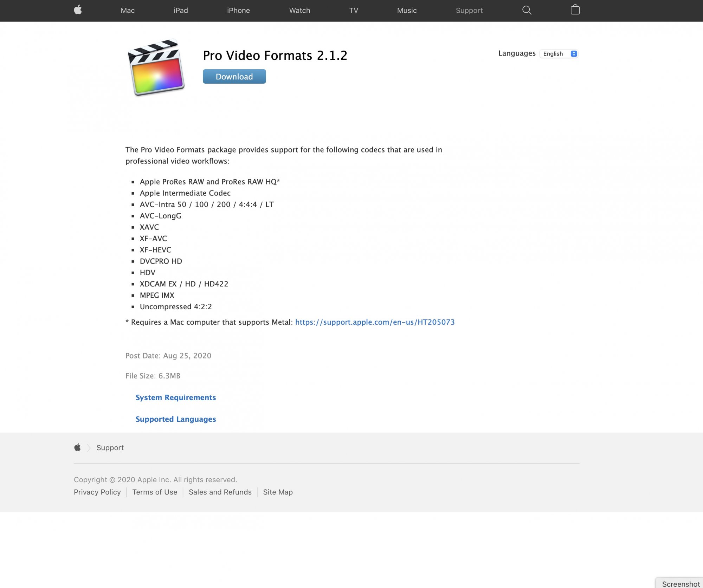Open the Support navigation item
The width and height of the screenshot is (703, 588).
pyautogui.click(x=469, y=11)
